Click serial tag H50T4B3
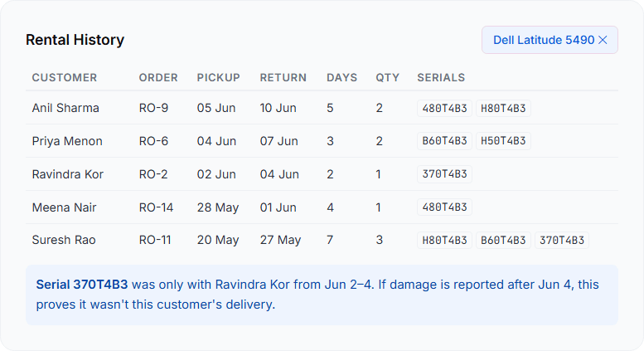This screenshot has width=644, height=351. coord(503,141)
